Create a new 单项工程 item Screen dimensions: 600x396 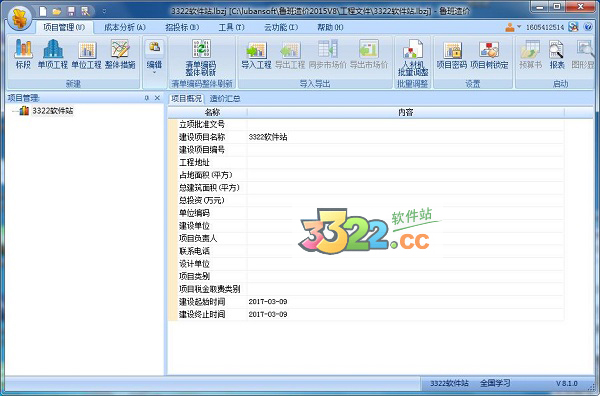tap(53, 54)
